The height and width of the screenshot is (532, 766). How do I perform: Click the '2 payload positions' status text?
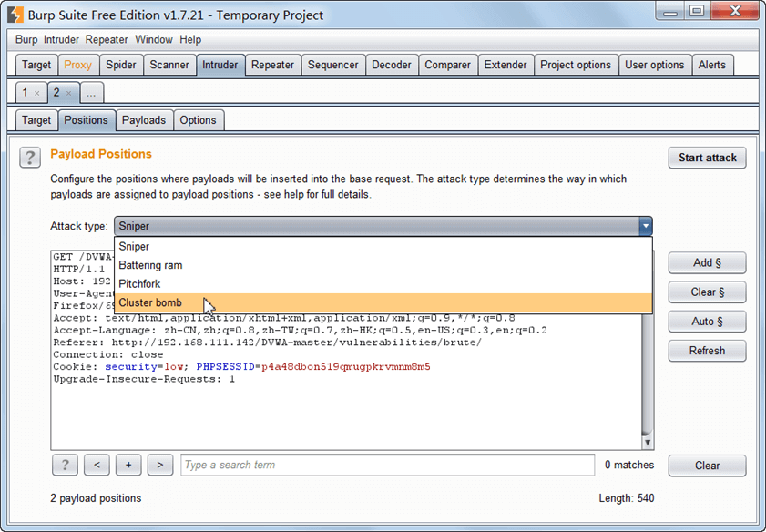(x=96, y=498)
